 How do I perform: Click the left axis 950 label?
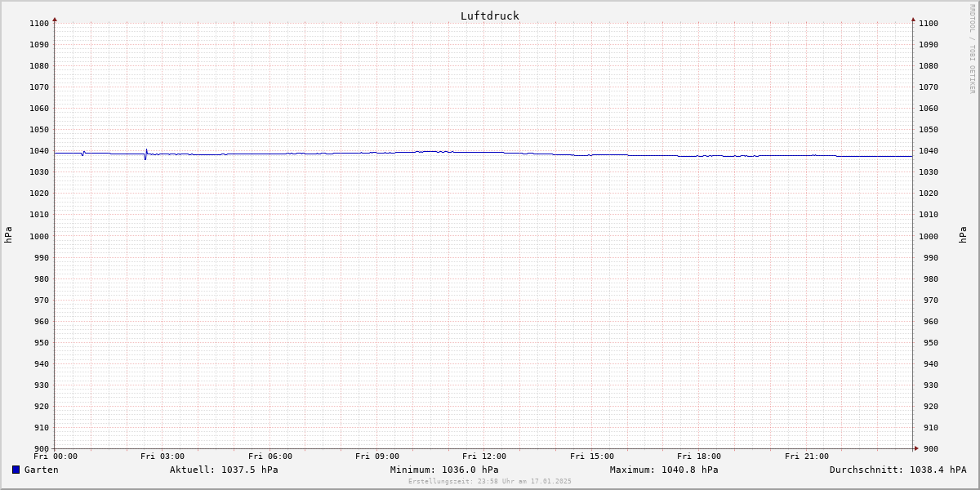(x=42, y=343)
